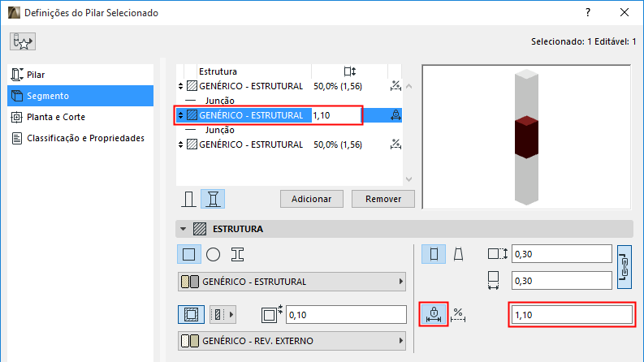Open the Favorites picker icon at top
The width and height of the screenshot is (644, 362).
(23, 41)
